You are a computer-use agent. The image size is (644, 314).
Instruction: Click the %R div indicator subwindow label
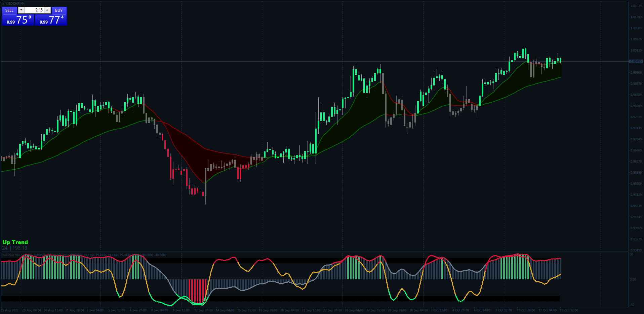click(84, 255)
